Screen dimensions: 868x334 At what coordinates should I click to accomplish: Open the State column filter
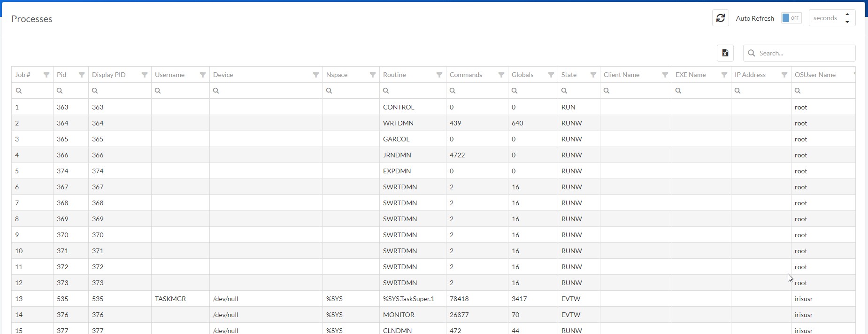coord(593,75)
